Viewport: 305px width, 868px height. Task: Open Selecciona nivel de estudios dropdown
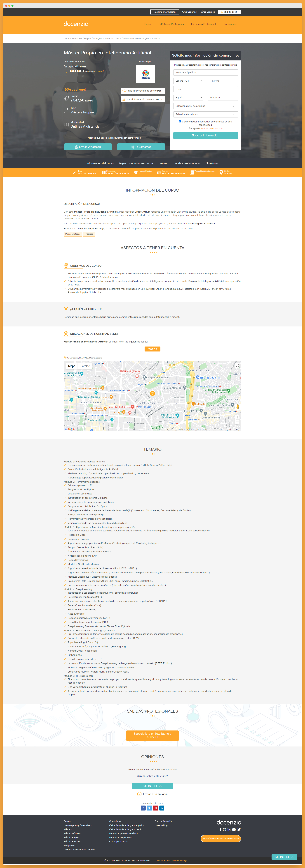tap(205, 106)
